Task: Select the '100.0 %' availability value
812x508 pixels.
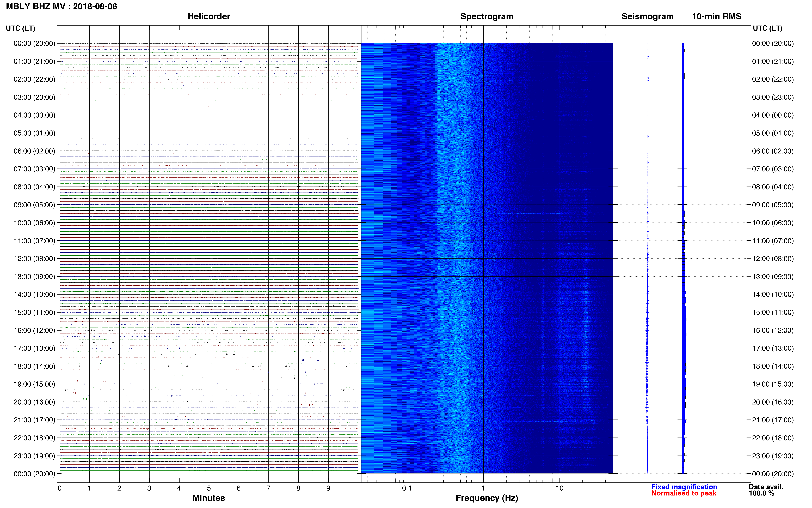Action: click(762, 493)
